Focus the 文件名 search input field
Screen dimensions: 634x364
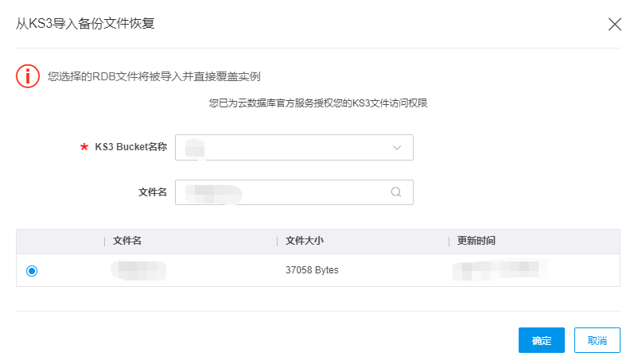(x=294, y=192)
